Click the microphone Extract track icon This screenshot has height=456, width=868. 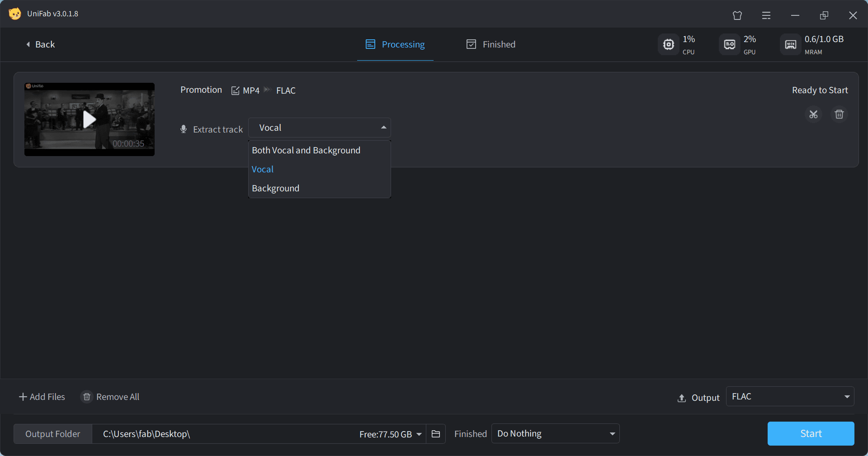184,129
